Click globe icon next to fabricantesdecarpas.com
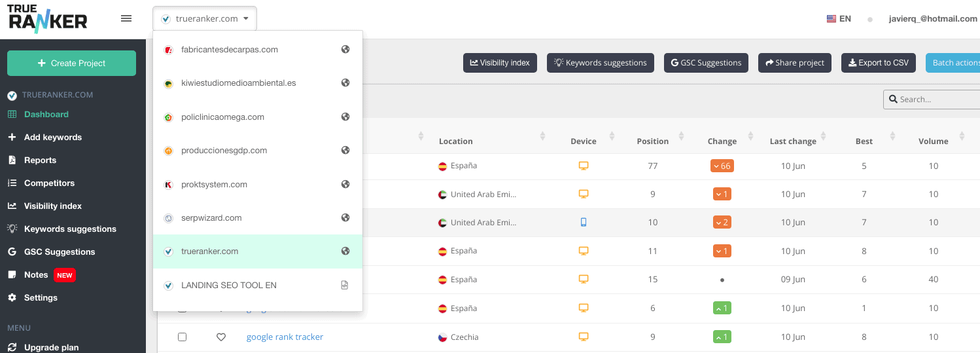The image size is (980, 353). coord(345,49)
